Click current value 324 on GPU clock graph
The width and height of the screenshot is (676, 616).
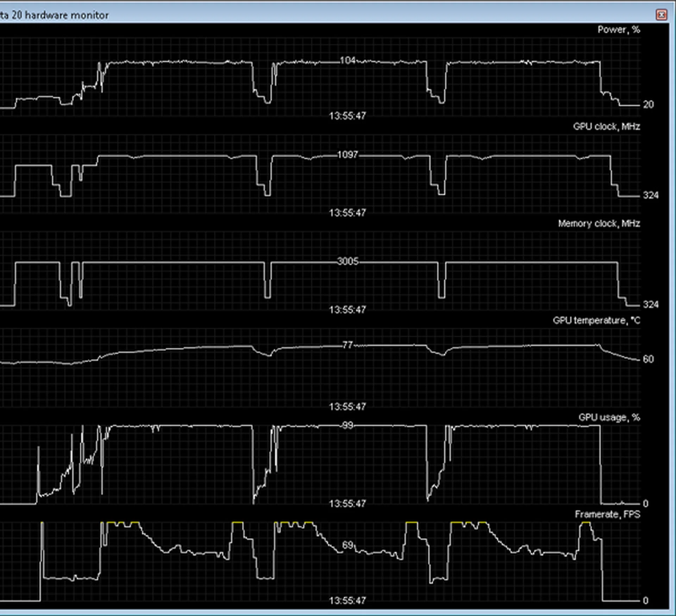[x=651, y=195]
